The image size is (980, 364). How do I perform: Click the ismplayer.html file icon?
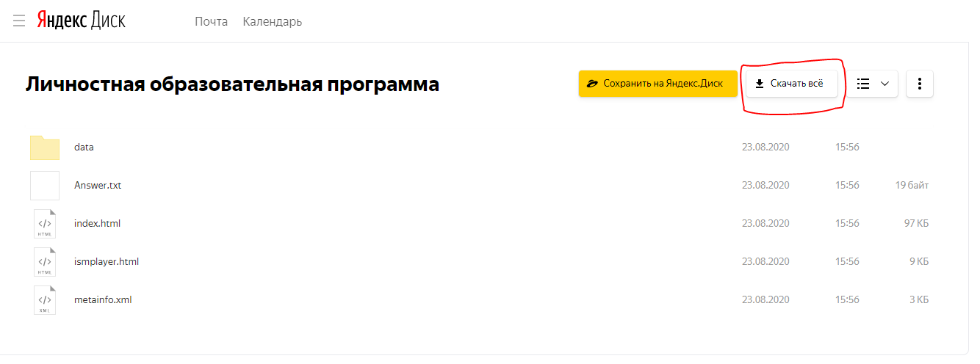point(45,262)
